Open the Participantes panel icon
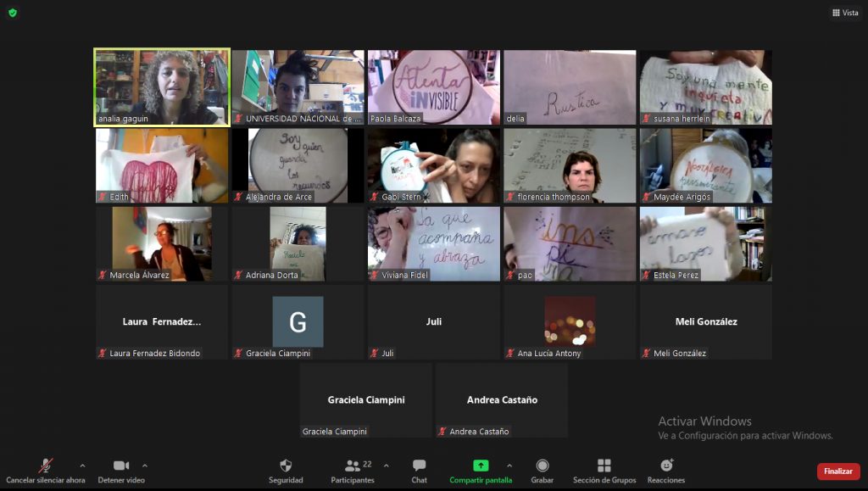The image size is (868, 491). (x=352, y=466)
